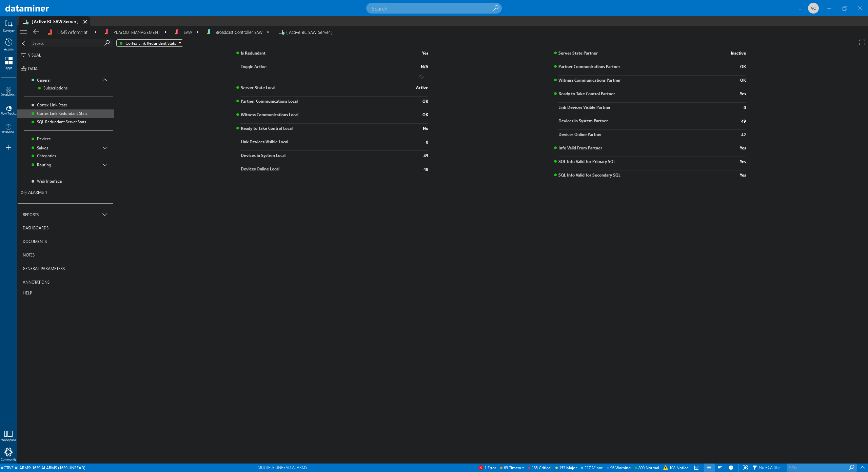The image size is (868, 472).
Task: Click the alarm filter search magnifier
Action: [851, 468]
